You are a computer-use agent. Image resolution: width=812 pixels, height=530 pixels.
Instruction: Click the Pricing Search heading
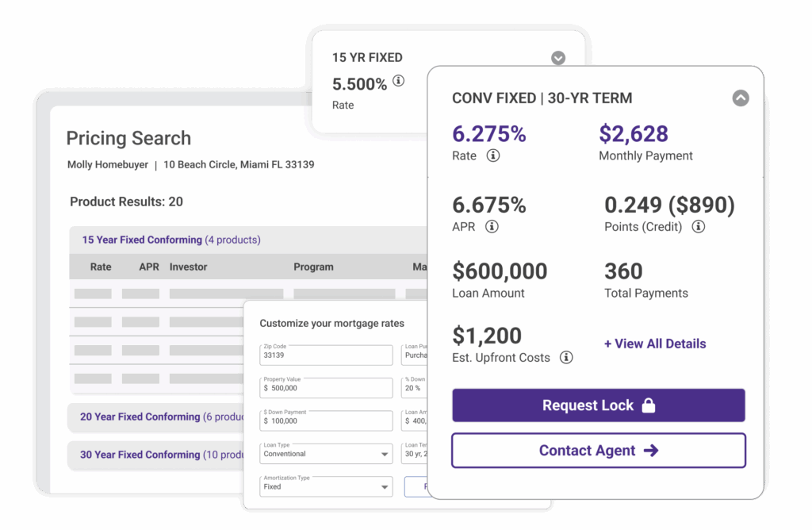[x=128, y=138]
